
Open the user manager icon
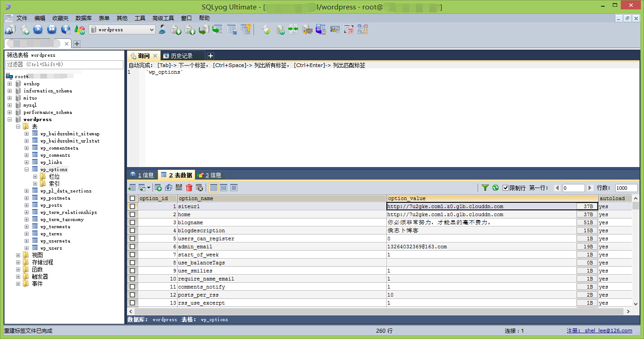click(162, 29)
